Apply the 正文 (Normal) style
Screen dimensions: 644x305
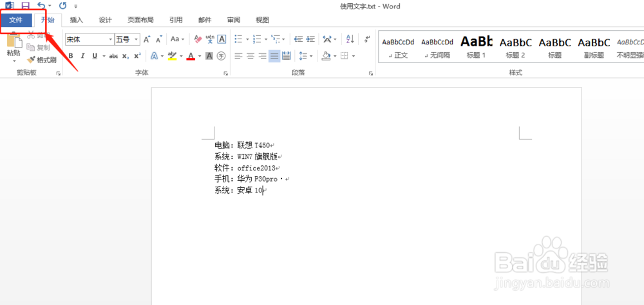coord(398,48)
